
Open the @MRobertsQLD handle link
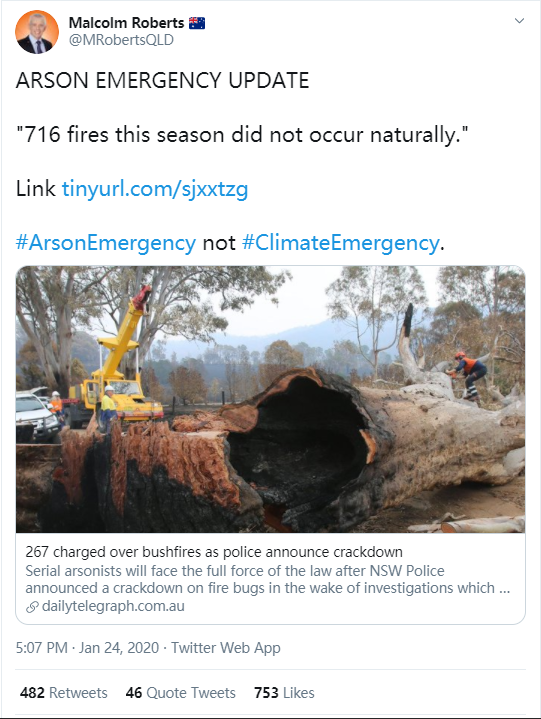pyautogui.click(x=121, y=40)
